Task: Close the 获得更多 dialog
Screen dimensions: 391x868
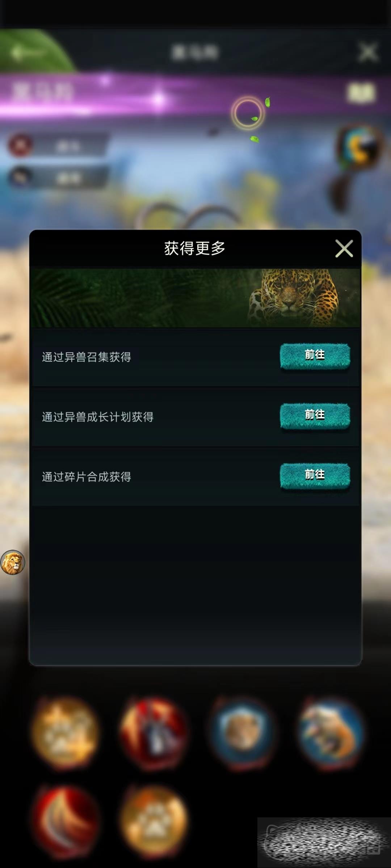Action: [344, 248]
